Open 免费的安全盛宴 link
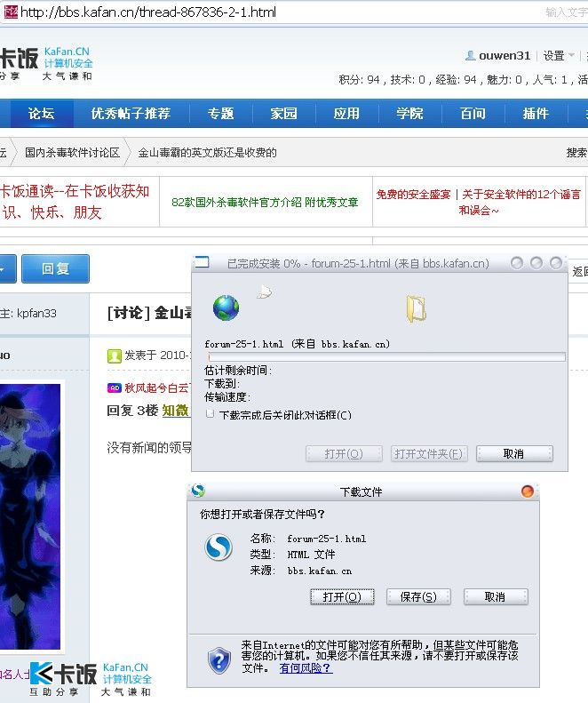Image resolution: width=588 pixels, height=703 pixels. pos(413,194)
